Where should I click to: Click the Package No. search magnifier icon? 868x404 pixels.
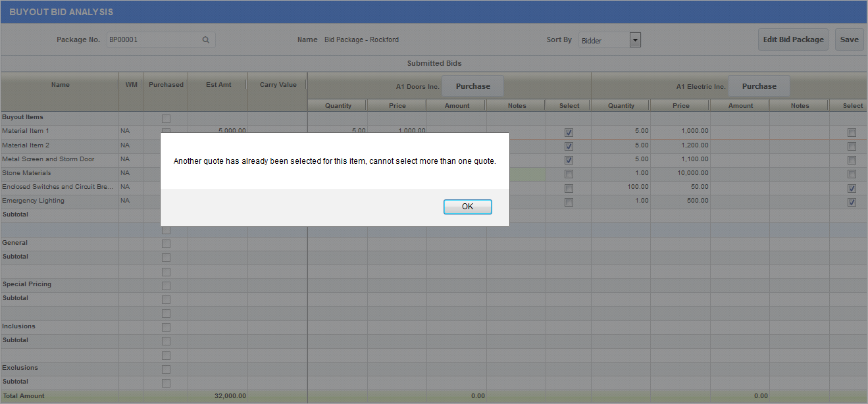206,40
